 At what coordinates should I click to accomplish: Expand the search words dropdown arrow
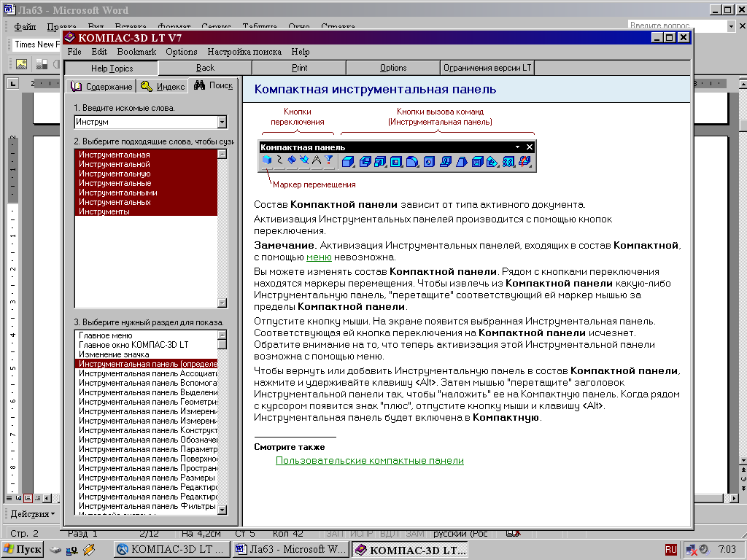222,122
